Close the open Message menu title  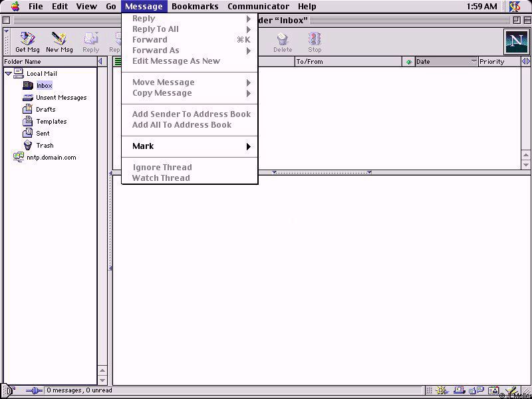tap(144, 6)
